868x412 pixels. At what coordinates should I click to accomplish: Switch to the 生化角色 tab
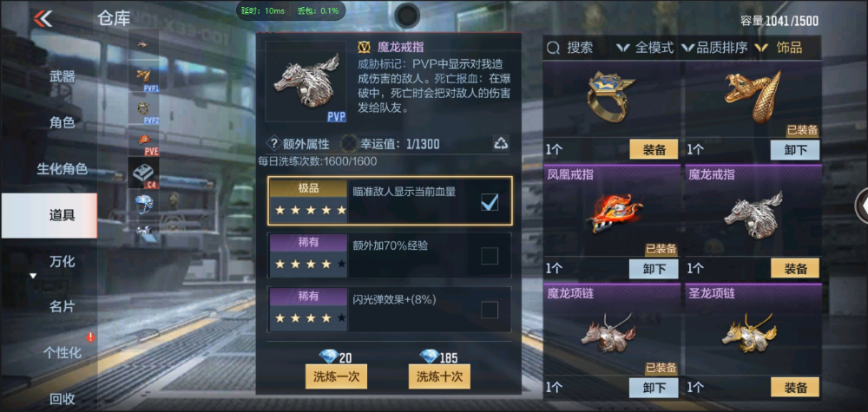(x=62, y=168)
